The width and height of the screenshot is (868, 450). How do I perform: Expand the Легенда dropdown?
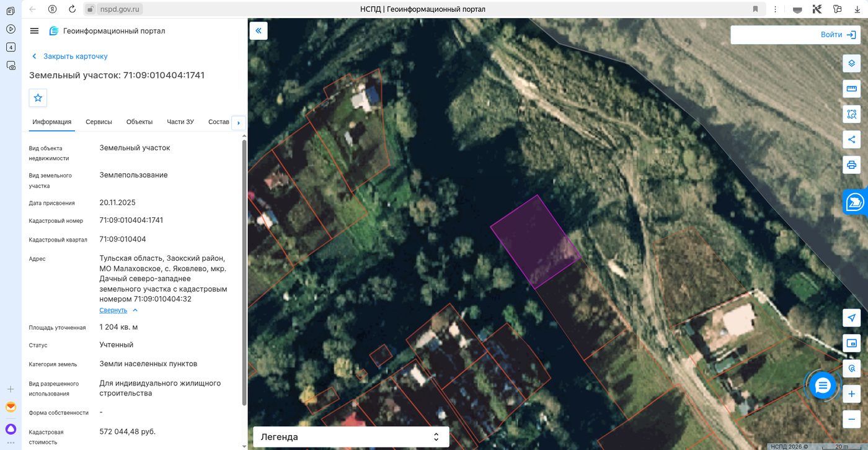click(351, 437)
